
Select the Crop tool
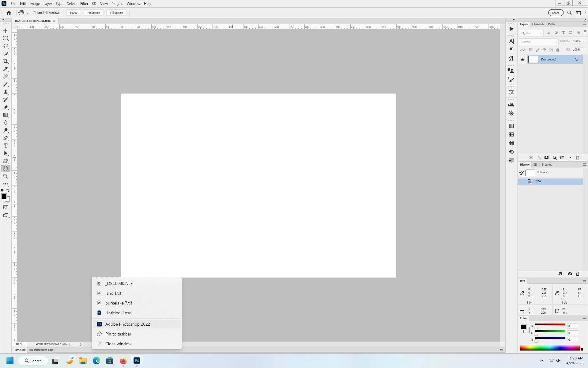coord(6,61)
